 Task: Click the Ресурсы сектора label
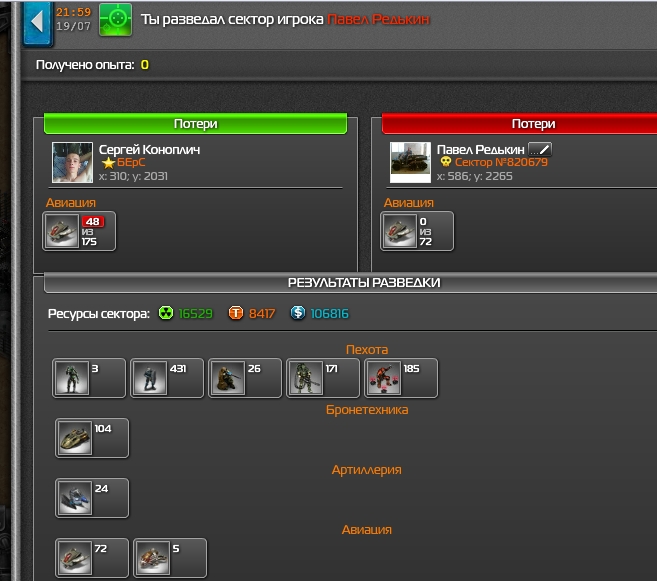[x=98, y=314]
